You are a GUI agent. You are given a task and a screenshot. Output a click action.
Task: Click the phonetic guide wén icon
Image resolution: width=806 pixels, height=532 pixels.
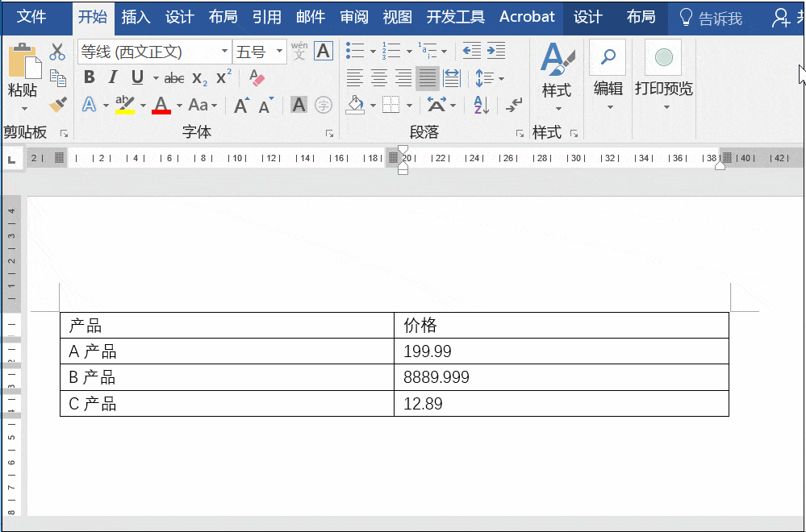coord(299,52)
